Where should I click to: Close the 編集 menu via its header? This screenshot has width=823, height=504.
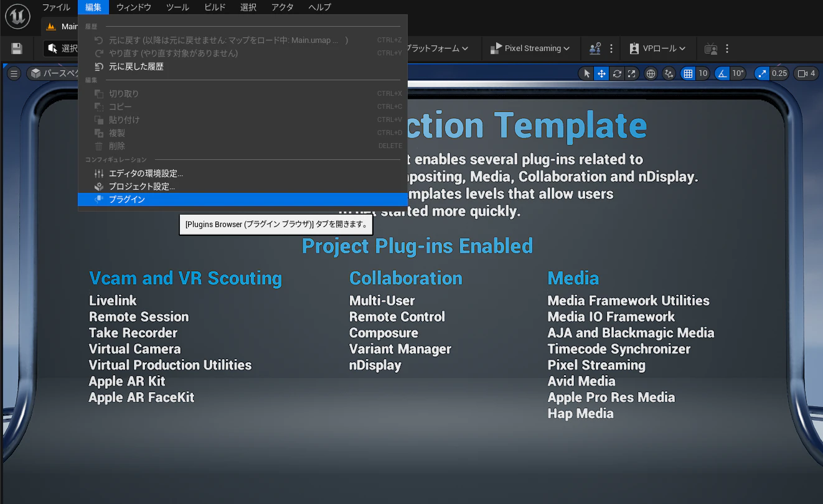click(93, 7)
